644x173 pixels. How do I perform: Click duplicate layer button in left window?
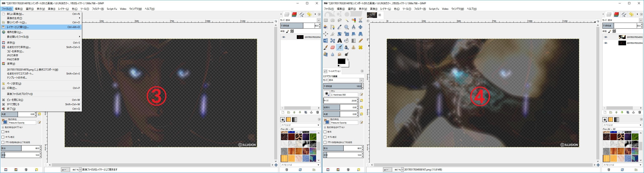(x=306, y=113)
